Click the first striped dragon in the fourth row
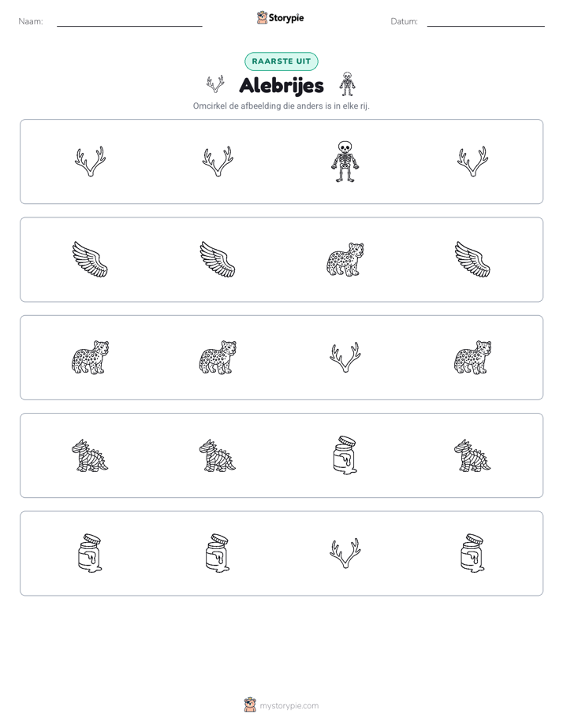The height and width of the screenshot is (728, 563). (x=90, y=455)
